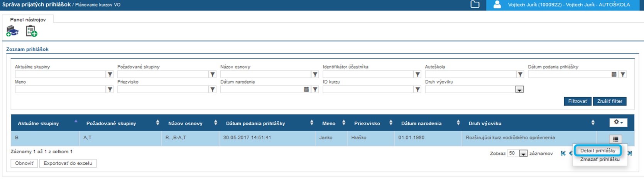Image resolution: width=644 pixels, height=181 pixels.
Task: Click the graduation cap add-course icon
Action: pos(12,31)
